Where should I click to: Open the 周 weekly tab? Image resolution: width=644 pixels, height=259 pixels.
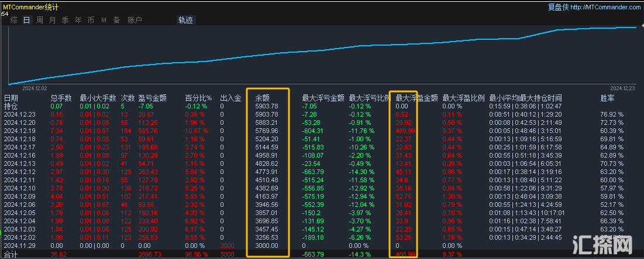[39, 20]
